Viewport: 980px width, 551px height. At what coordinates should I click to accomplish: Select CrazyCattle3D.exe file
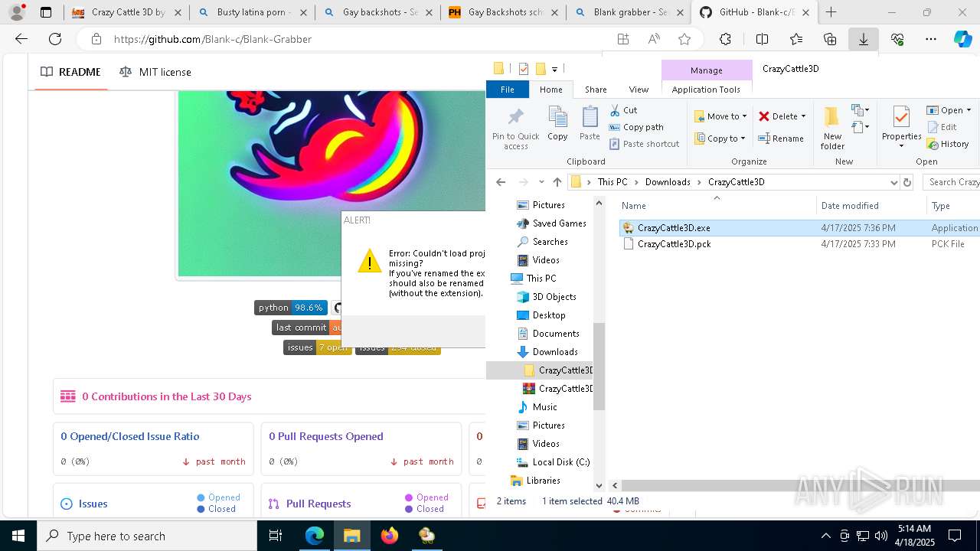coord(674,228)
